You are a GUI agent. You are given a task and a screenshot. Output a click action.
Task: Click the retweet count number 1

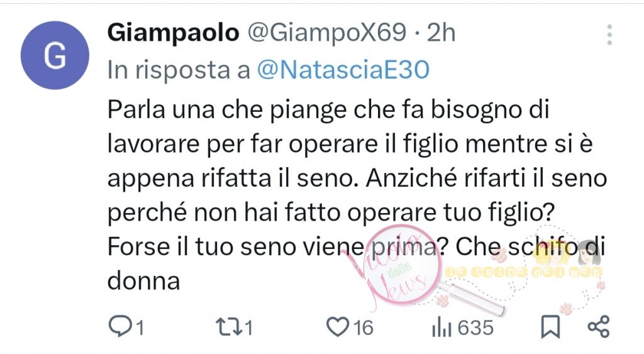point(248,328)
